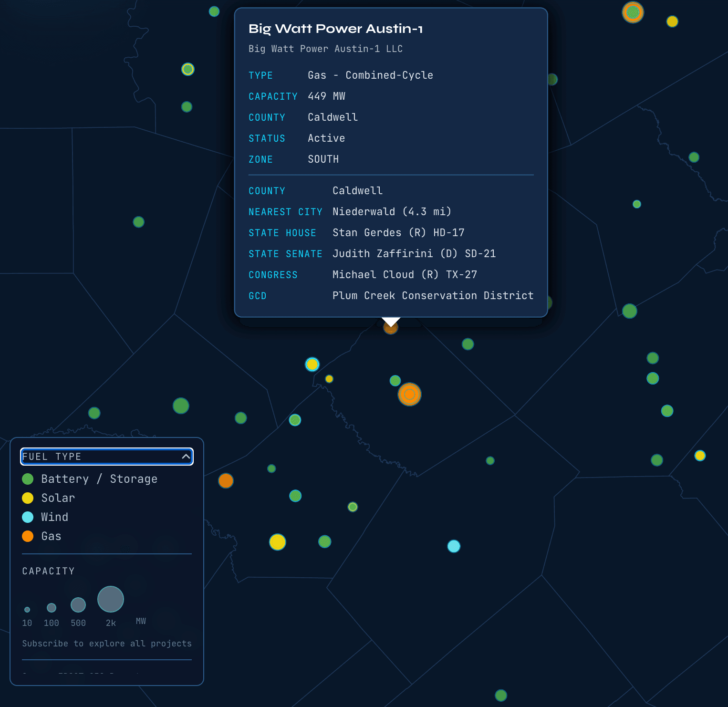Click the Battery / Storage green color dot

pos(28,478)
